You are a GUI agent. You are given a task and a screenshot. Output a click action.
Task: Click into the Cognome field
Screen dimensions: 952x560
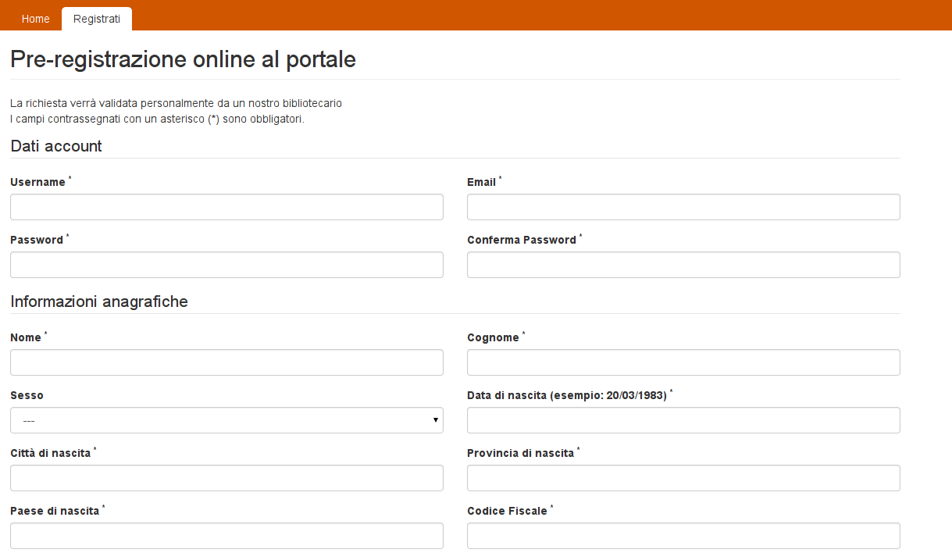click(x=683, y=362)
